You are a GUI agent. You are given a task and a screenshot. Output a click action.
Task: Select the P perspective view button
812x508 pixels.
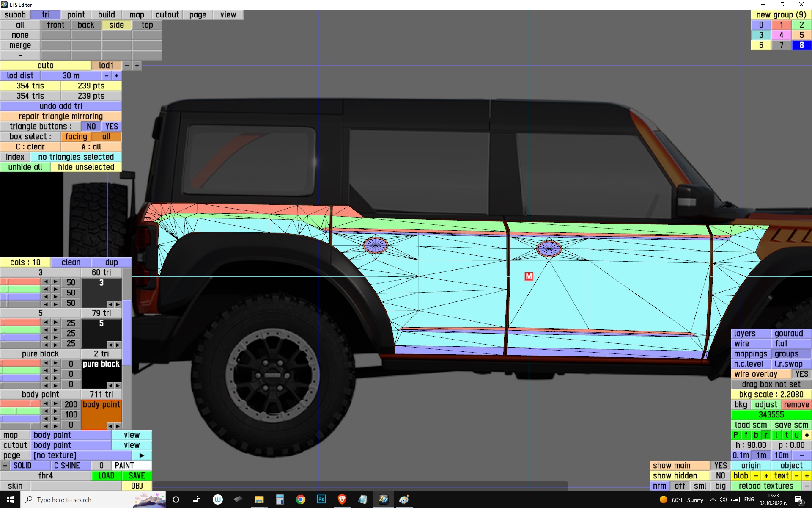(735, 435)
